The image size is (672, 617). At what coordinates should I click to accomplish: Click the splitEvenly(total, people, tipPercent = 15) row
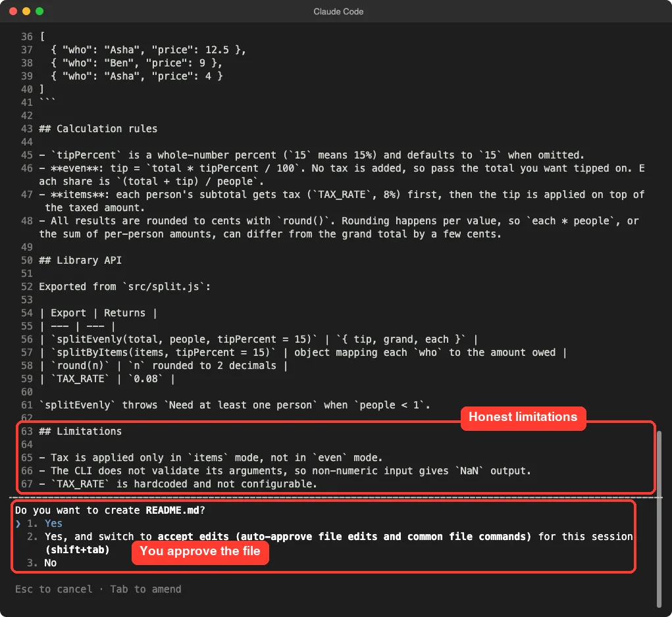(x=259, y=339)
